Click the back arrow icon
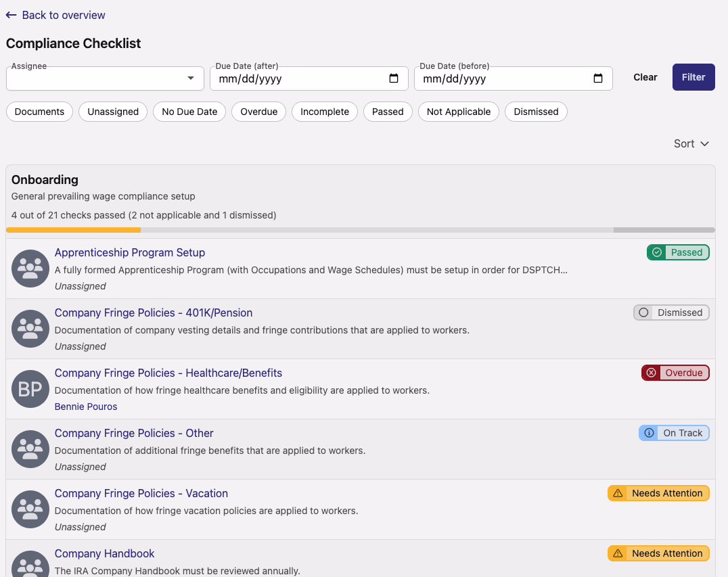The width and height of the screenshot is (728, 577). pyautogui.click(x=11, y=16)
